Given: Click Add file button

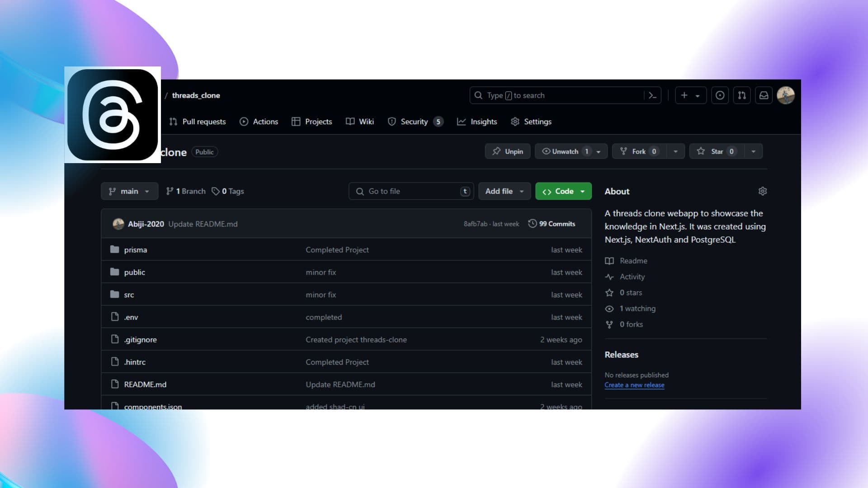Looking at the screenshot, I should [503, 191].
